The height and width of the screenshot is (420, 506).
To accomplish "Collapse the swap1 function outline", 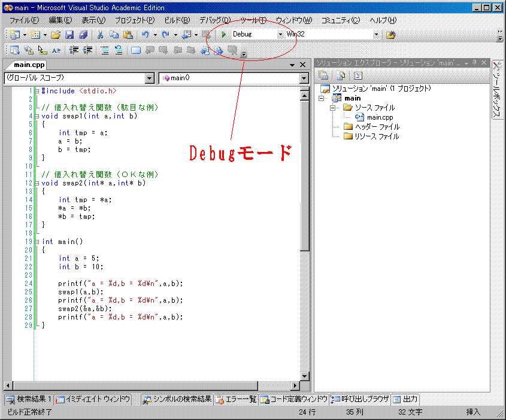I will click(37, 116).
